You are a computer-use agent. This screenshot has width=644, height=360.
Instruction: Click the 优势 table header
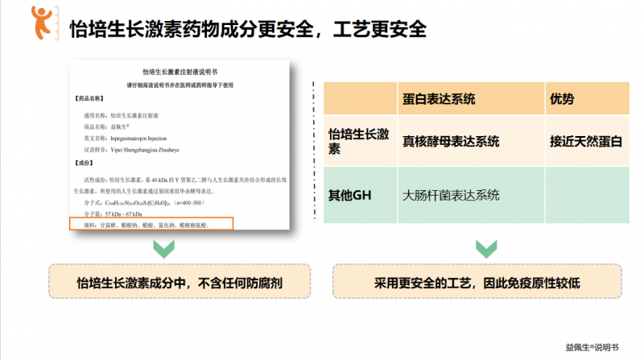[x=588, y=98]
